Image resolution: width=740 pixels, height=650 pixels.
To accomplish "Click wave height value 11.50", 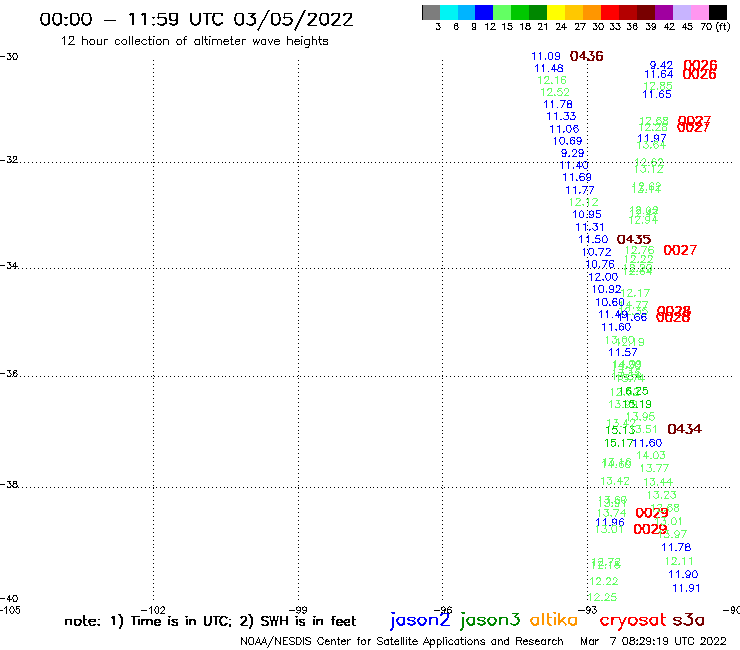I will (593, 239).
